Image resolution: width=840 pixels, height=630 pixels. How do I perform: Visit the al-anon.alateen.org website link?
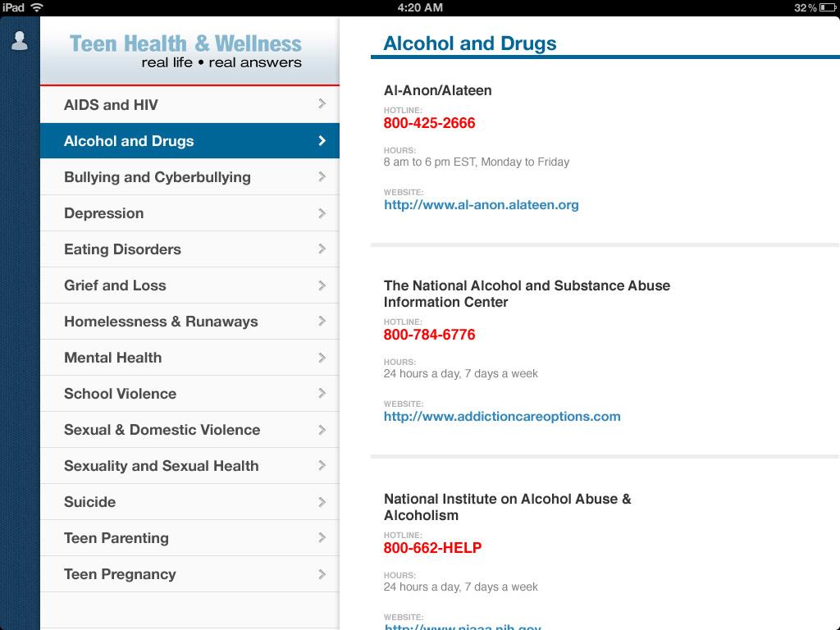click(481, 204)
